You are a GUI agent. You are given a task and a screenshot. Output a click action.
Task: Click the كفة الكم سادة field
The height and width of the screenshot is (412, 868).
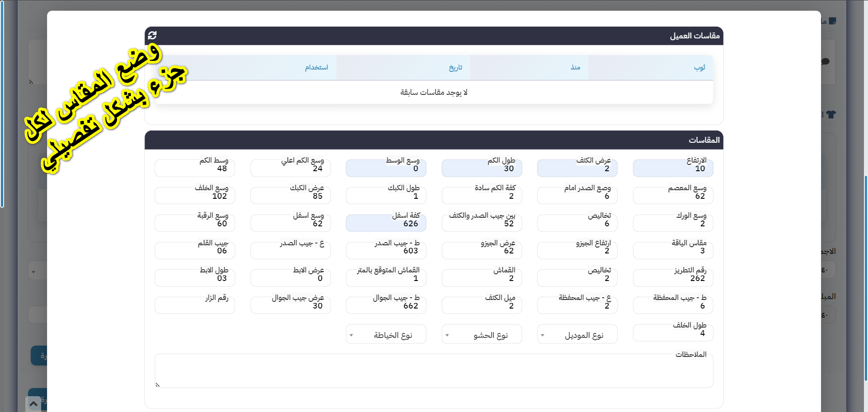[482, 196]
